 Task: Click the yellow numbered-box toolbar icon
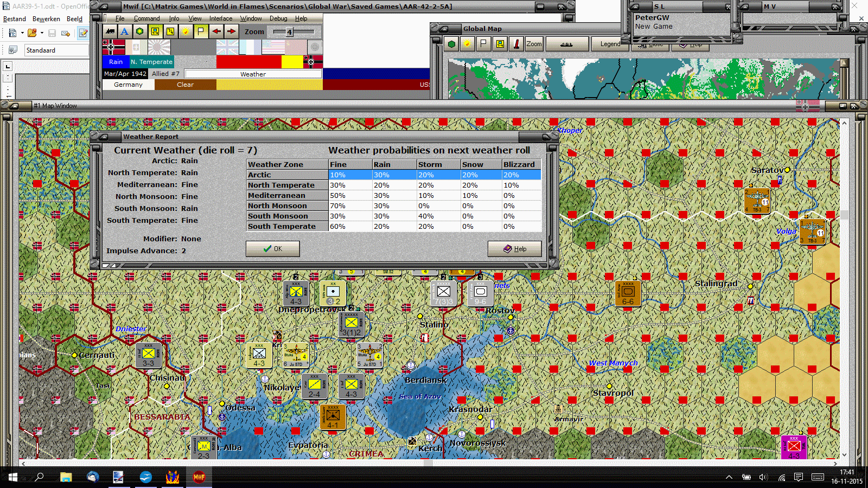click(170, 31)
